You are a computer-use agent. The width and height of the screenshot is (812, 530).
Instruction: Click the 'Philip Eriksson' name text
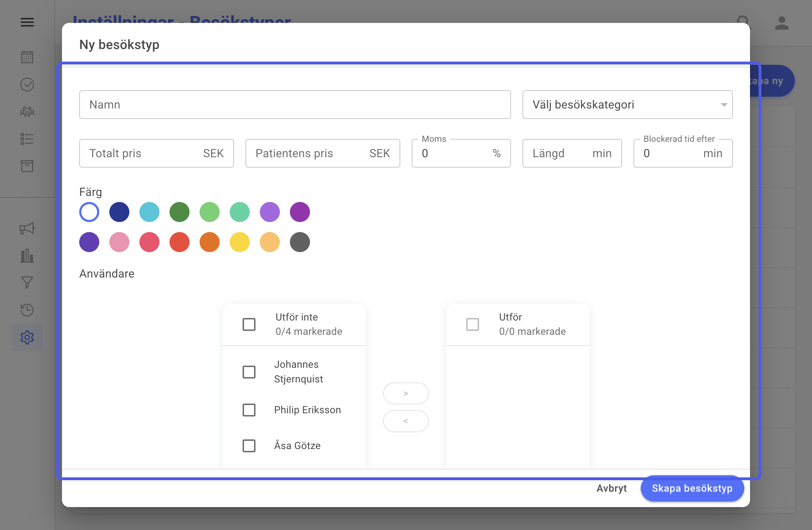coord(307,410)
